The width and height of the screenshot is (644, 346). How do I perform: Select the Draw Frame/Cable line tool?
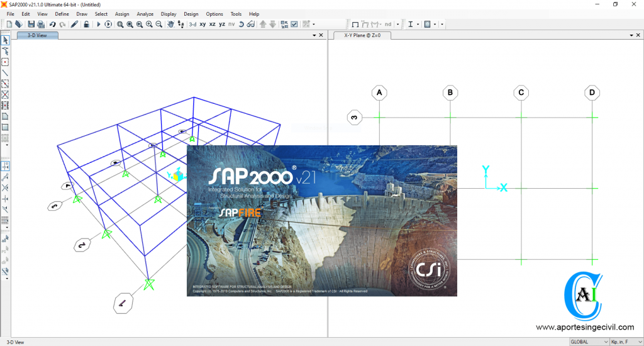[x=5, y=73]
